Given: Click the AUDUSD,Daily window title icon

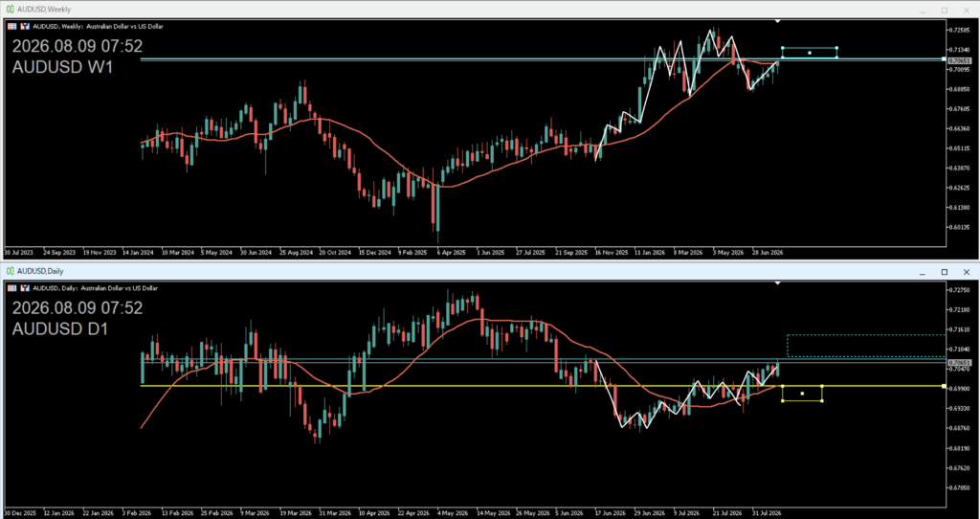Looking at the screenshot, I should [x=10, y=271].
